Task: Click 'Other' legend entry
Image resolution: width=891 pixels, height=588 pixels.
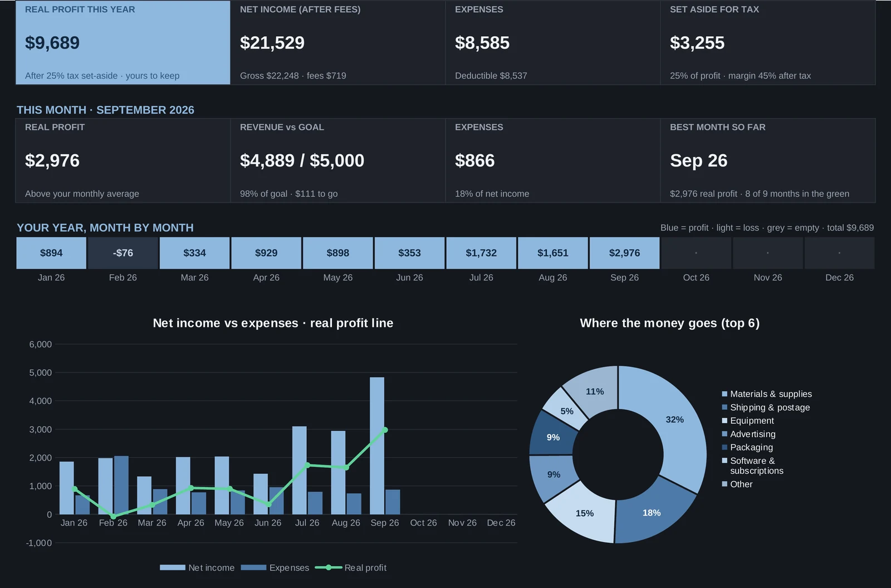Action: [x=737, y=484]
